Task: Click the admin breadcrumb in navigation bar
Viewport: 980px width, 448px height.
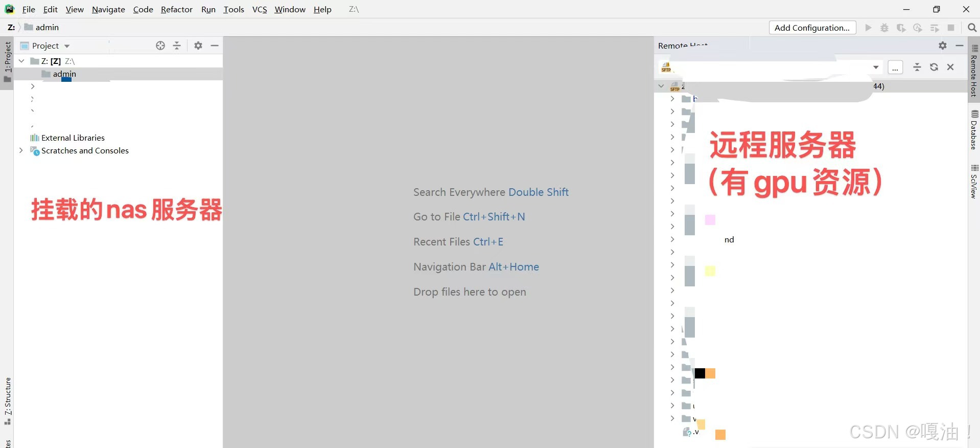Action: coord(42,27)
